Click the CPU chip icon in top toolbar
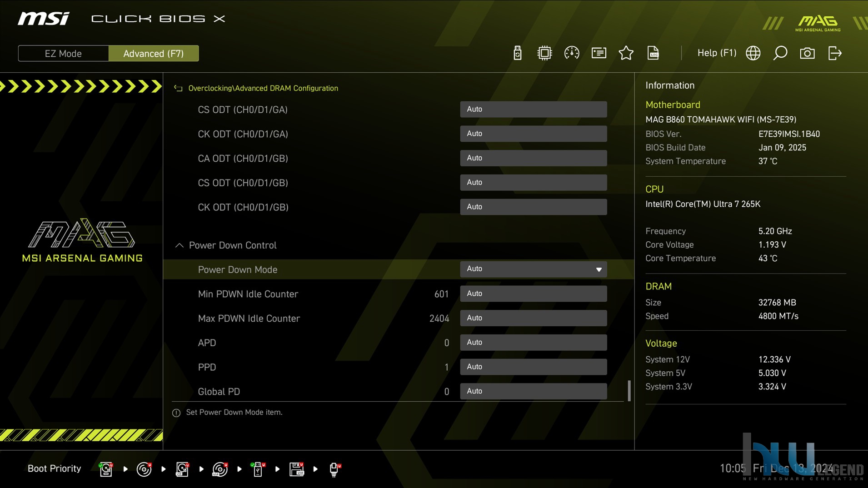The width and height of the screenshot is (868, 488). tap(544, 53)
